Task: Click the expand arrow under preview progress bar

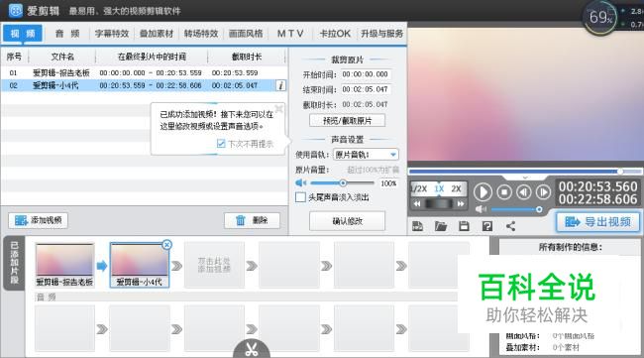Action: tap(525, 178)
